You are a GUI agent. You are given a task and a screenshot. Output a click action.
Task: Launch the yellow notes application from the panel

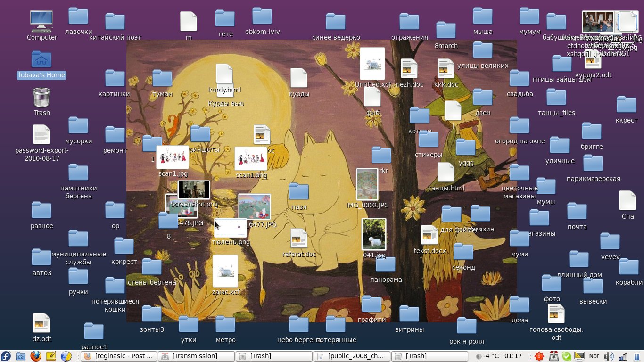coord(51,356)
